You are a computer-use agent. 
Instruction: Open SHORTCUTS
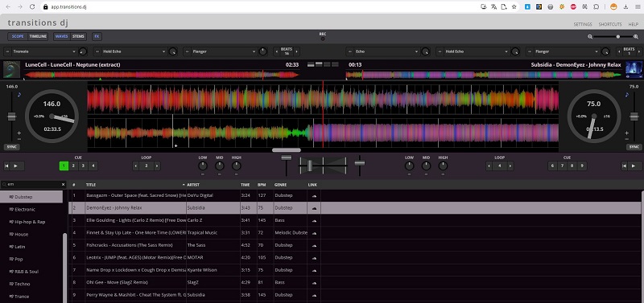click(610, 24)
